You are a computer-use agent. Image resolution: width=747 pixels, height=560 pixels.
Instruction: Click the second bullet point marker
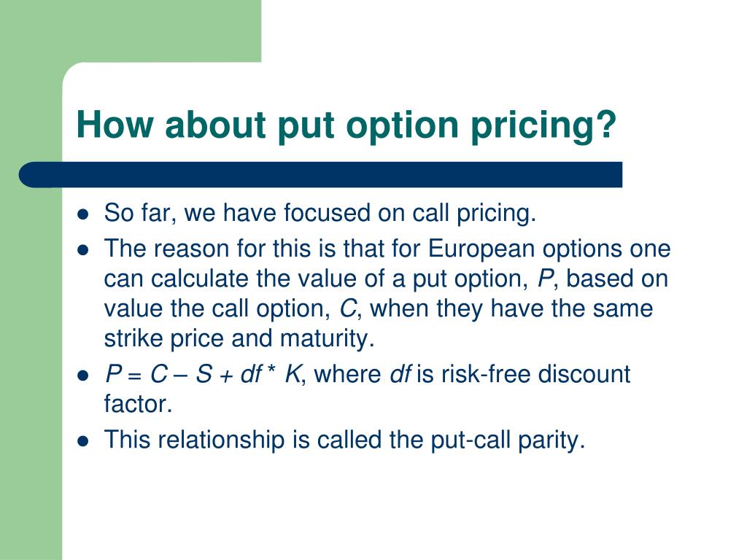point(83,250)
